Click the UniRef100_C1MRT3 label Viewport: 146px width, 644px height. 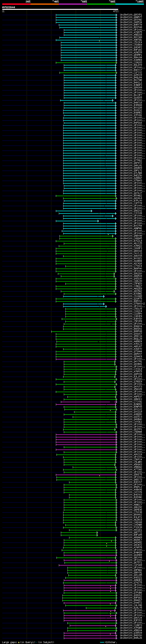pyautogui.click(x=131, y=625)
